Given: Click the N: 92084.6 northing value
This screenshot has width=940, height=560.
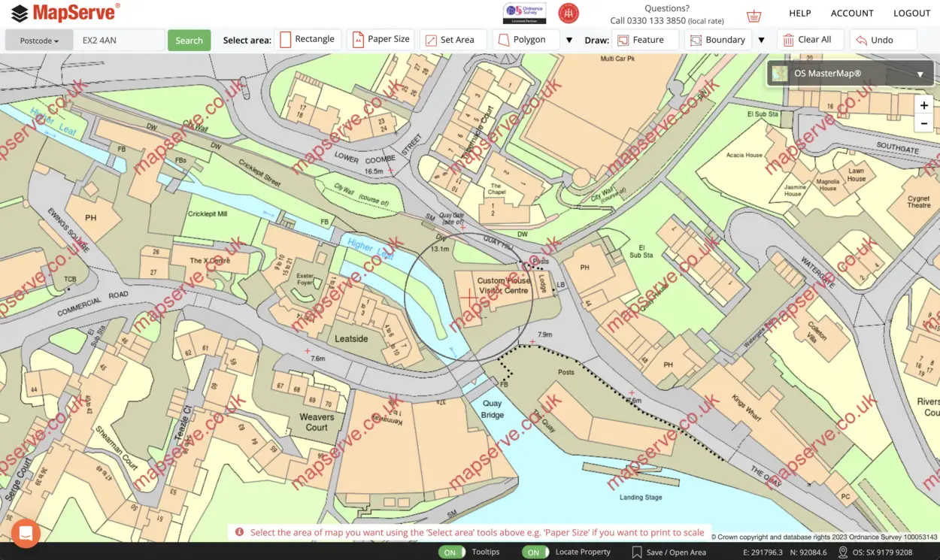Looking at the screenshot, I should (x=808, y=552).
